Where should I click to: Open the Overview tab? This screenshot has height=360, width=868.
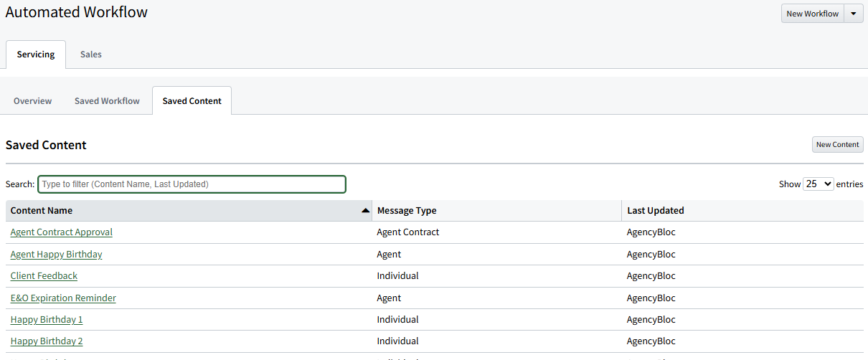coord(32,101)
